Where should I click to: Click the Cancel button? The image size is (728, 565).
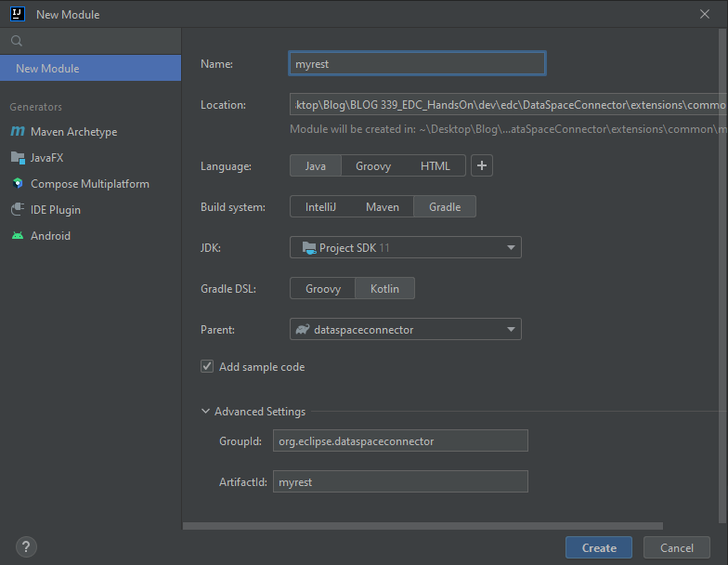click(x=676, y=548)
